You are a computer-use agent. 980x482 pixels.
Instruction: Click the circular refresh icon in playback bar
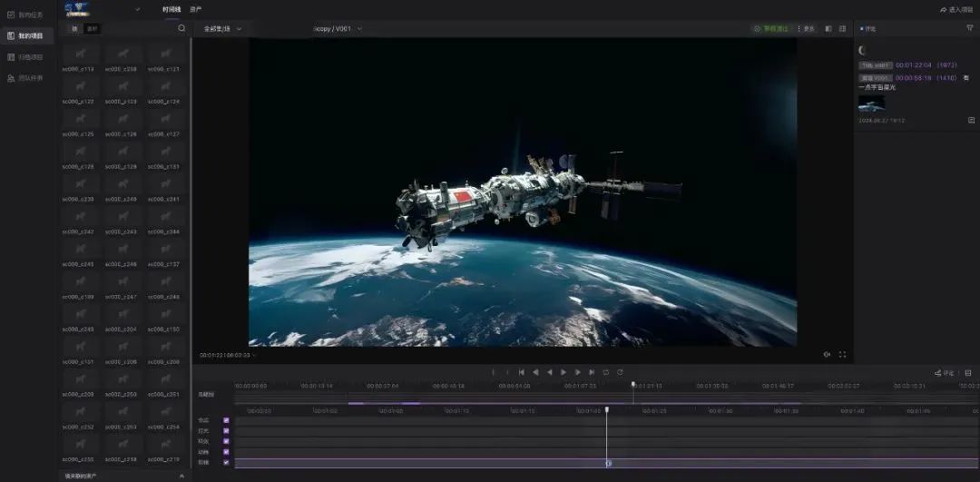[620, 372]
